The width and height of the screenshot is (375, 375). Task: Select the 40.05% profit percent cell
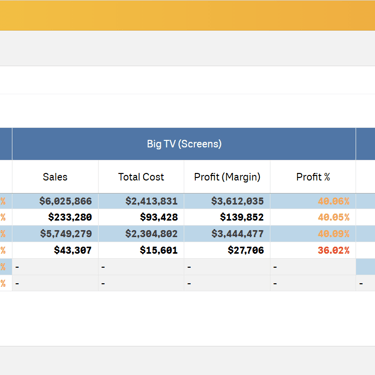313,217
